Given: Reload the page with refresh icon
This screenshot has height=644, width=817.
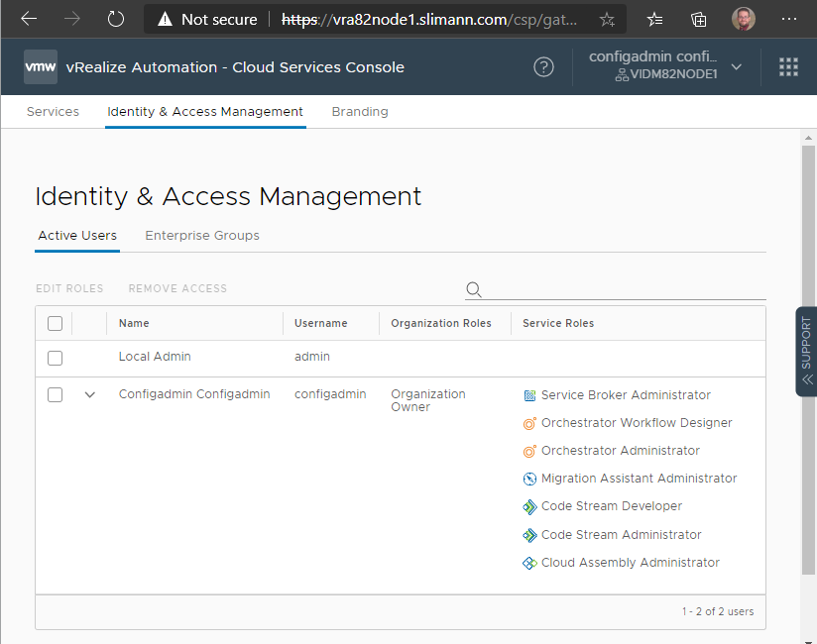Looking at the screenshot, I should pos(116,19).
